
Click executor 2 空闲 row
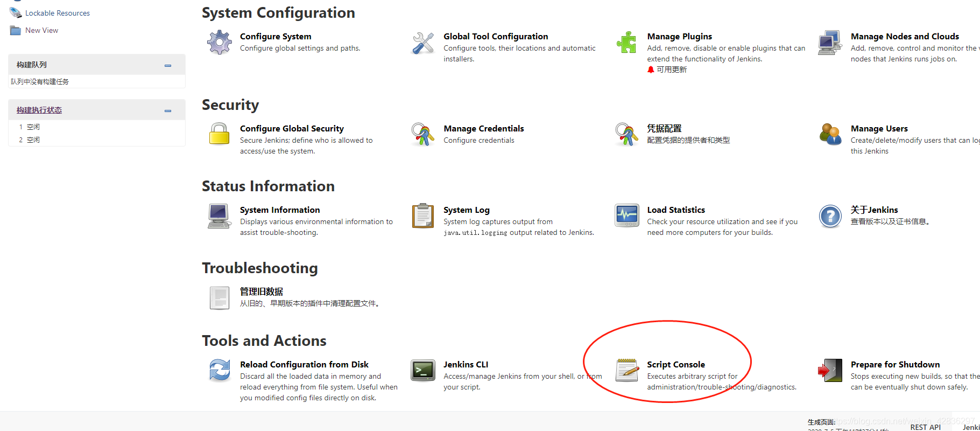[x=97, y=140]
